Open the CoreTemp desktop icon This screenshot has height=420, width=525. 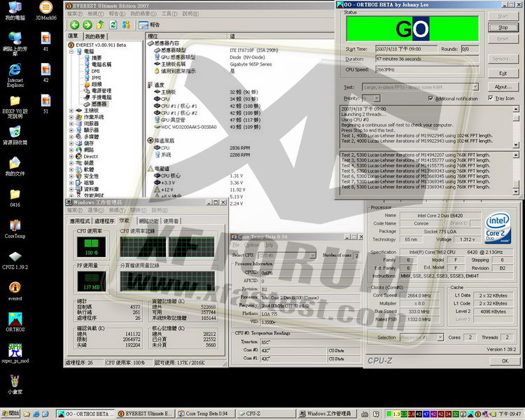(15, 229)
